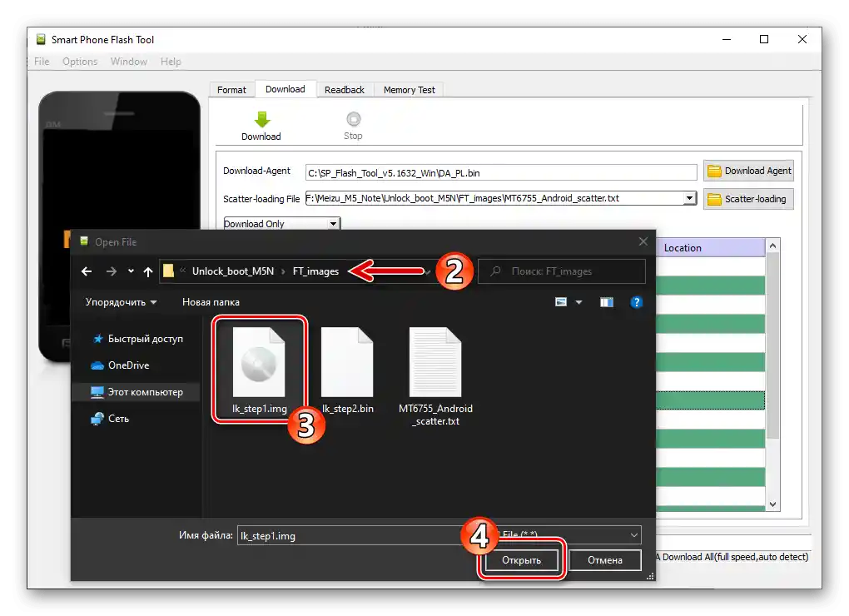The height and width of the screenshot is (616, 849).
Task: Click the Stop icon next to Download
Action: [352, 121]
